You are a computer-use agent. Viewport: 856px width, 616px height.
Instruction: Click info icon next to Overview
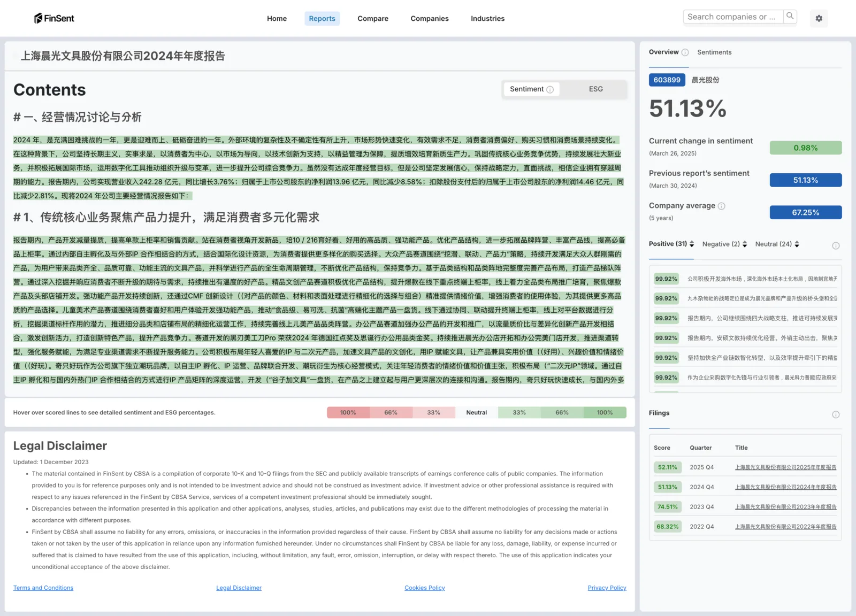point(685,52)
